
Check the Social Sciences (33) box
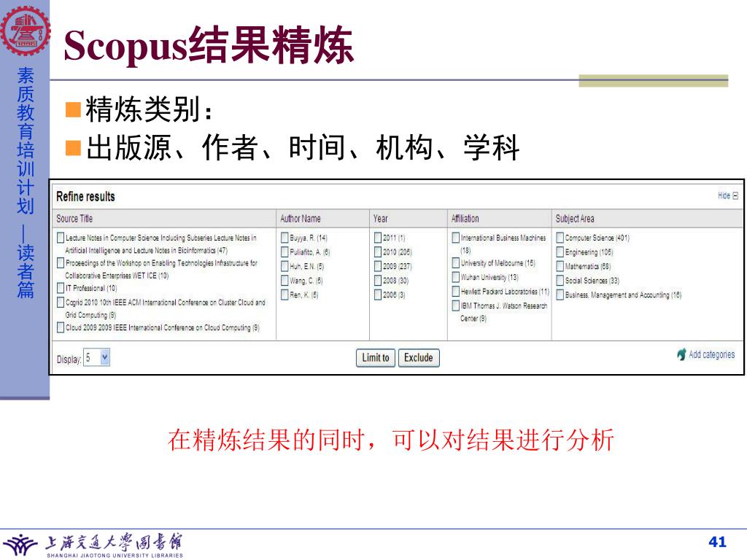coord(560,280)
